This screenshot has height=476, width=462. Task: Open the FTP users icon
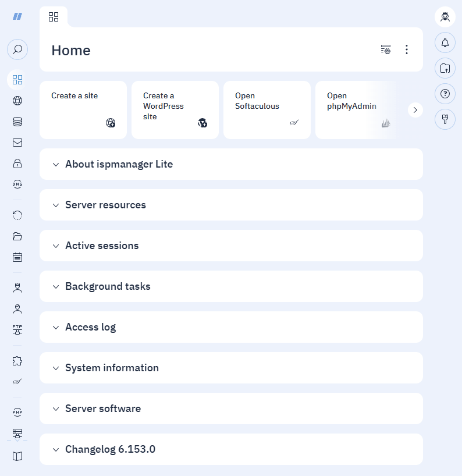point(17,330)
